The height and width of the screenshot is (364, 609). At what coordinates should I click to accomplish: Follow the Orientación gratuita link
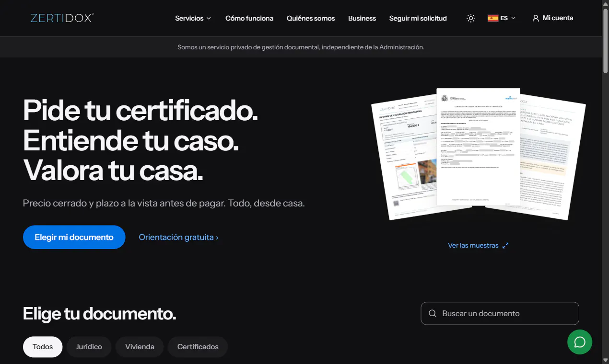pyautogui.click(x=178, y=237)
